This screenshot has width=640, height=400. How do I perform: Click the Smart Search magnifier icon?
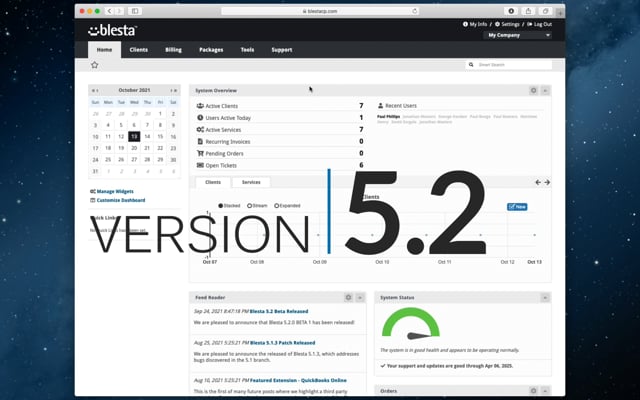tap(471, 64)
